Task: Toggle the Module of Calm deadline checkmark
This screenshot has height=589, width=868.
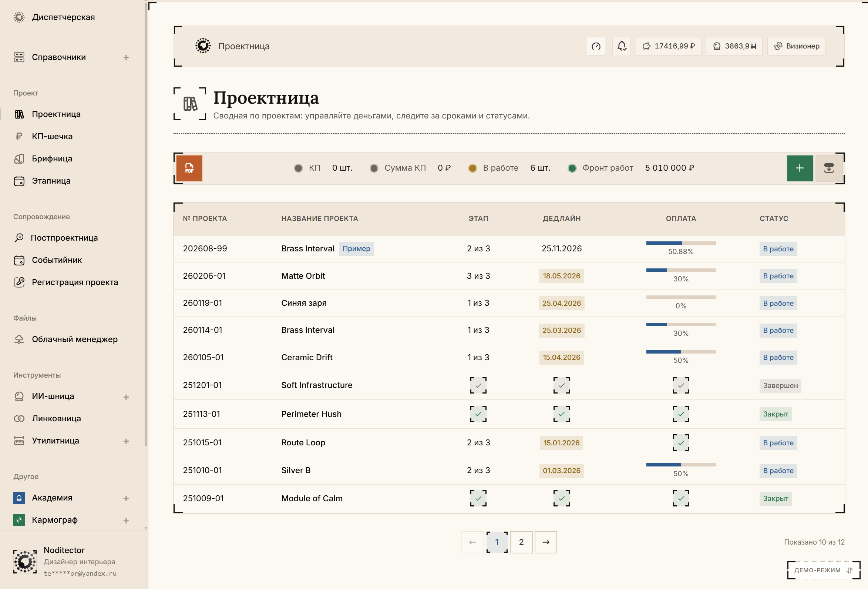Action: point(561,498)
